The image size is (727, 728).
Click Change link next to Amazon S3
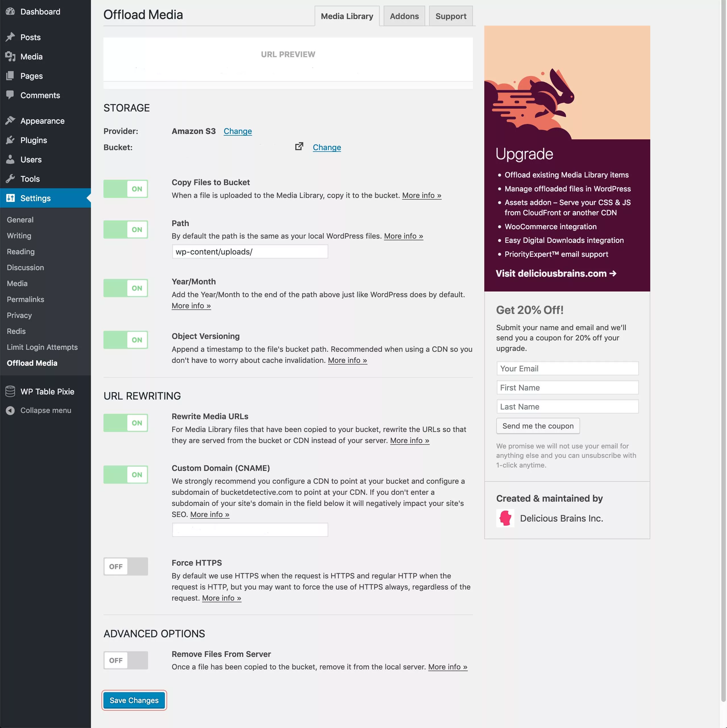(x=238, y=131)
